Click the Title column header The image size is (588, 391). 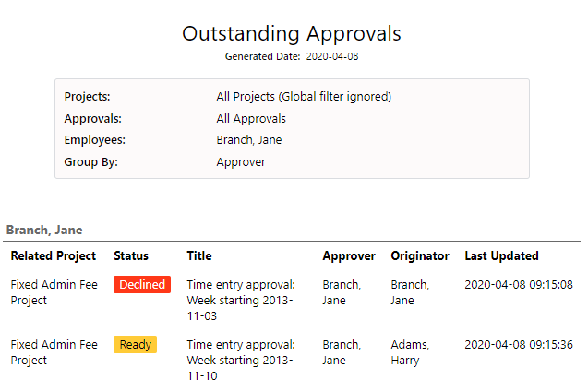tap(199, 255)
